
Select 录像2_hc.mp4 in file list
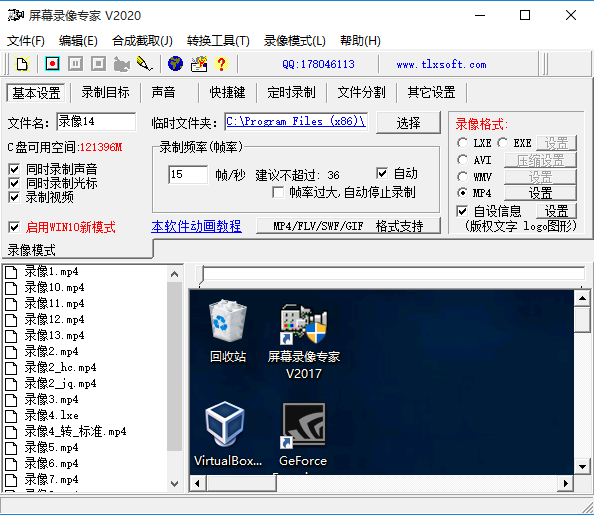60,368
